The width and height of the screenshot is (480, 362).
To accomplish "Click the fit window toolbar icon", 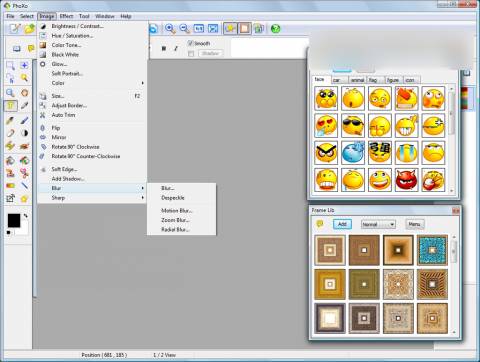I will 213,29.
